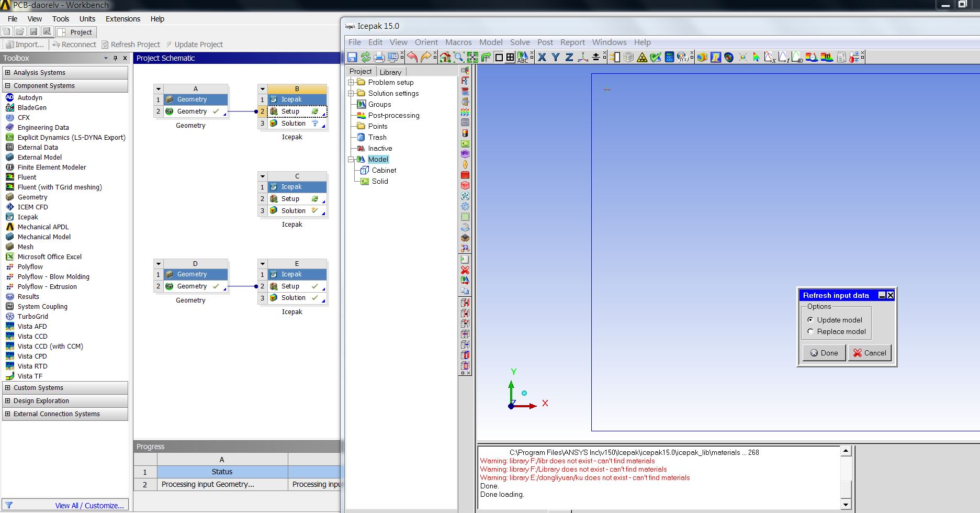Click the Create source cylinder icon
The image size is (980, 513).
[465, 133]
